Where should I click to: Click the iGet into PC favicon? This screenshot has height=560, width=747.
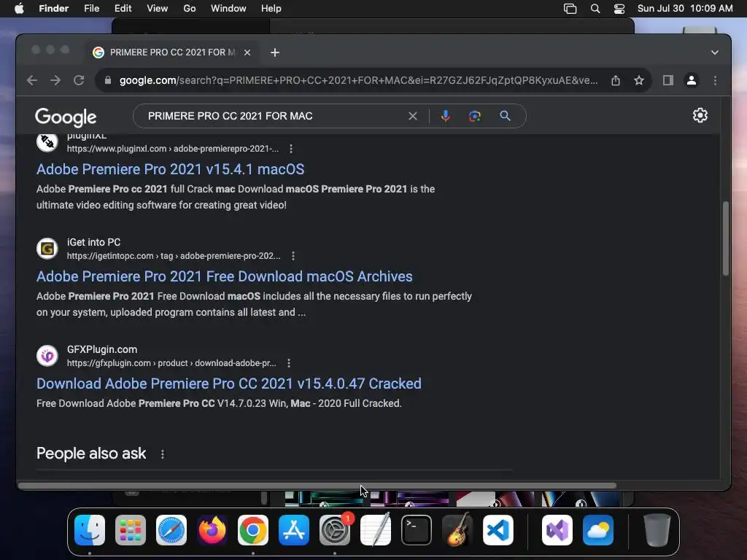[x=47, y=249]
